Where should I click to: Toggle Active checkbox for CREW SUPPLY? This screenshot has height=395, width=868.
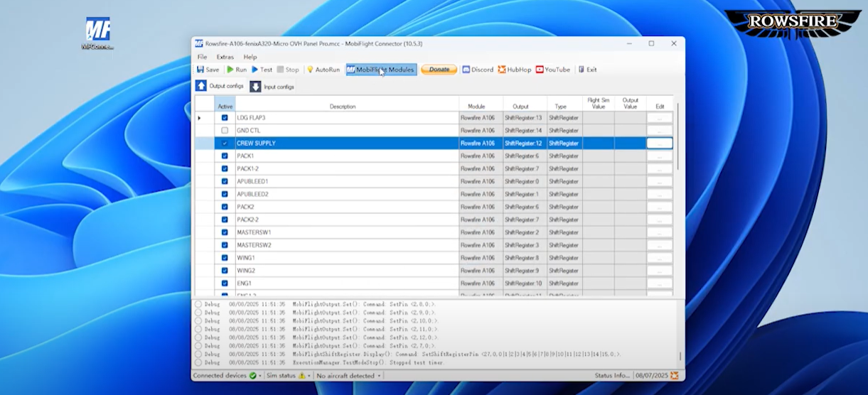click(x=225, y=144)
